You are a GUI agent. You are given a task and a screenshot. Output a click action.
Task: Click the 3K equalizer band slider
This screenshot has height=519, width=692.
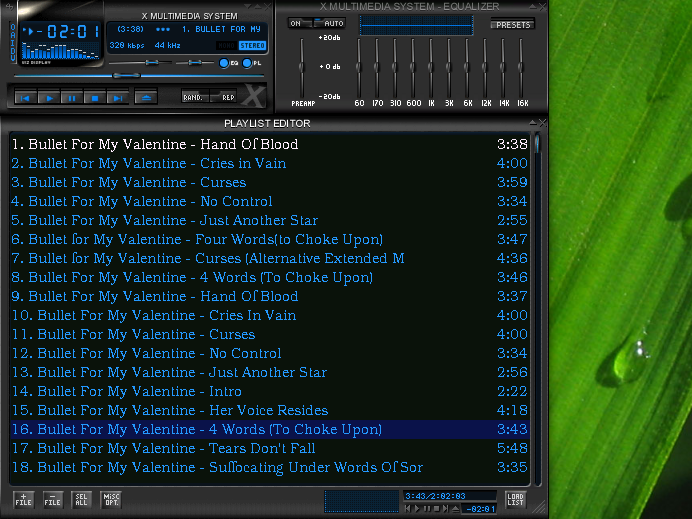pos(449,68)
